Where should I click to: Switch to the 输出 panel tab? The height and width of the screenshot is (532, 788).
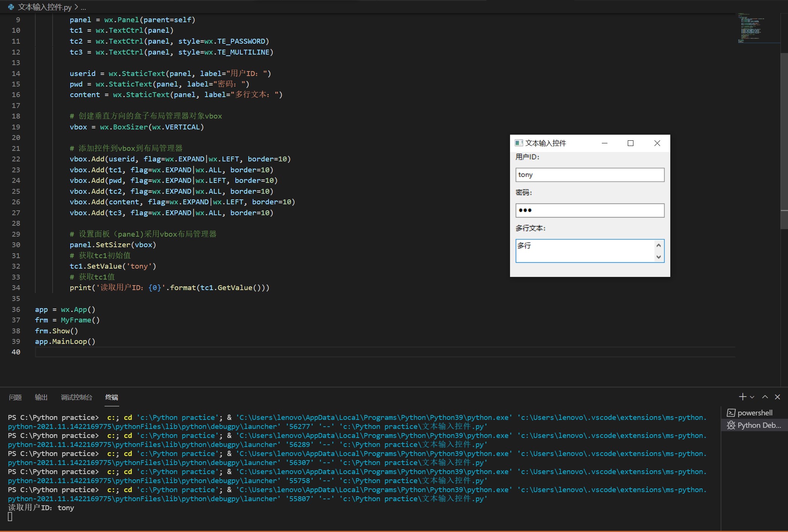41,397
